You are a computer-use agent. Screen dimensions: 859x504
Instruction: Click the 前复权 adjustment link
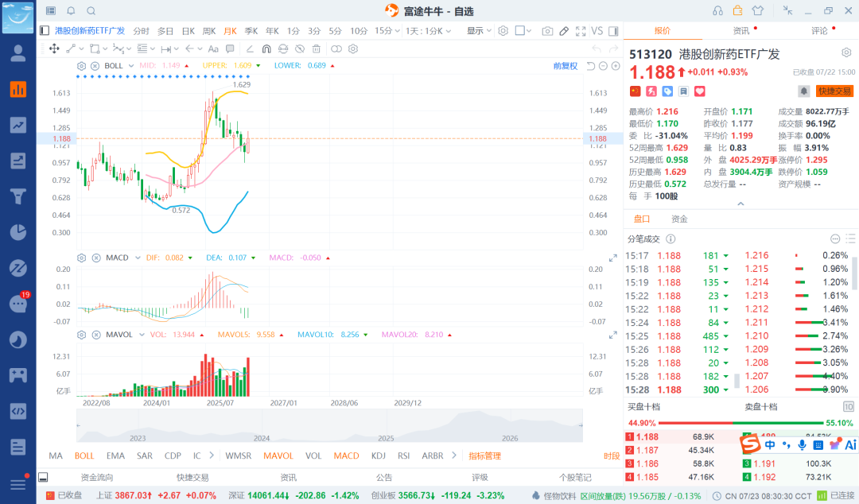point(566,66)
